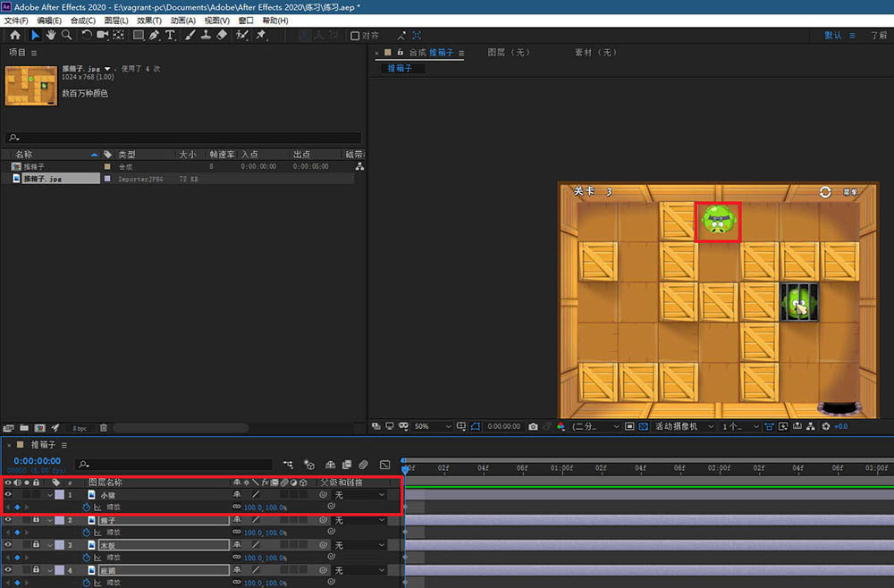Screen dimensions: 894x588
Task: Click the trash delete icon in Project panel
Action: pyautogui.click(x=103, y=428)
